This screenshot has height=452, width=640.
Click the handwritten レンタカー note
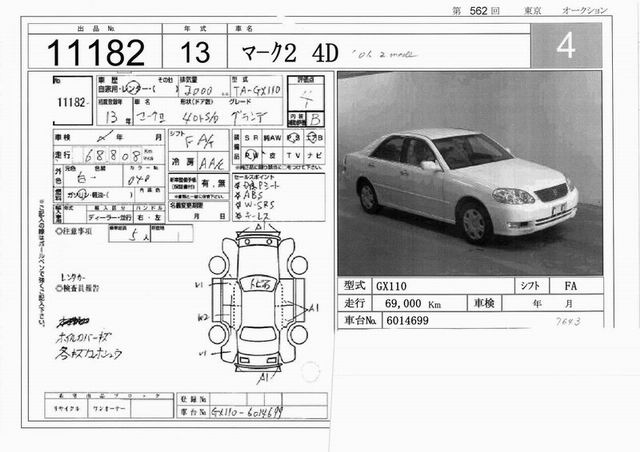pos(73,278)
